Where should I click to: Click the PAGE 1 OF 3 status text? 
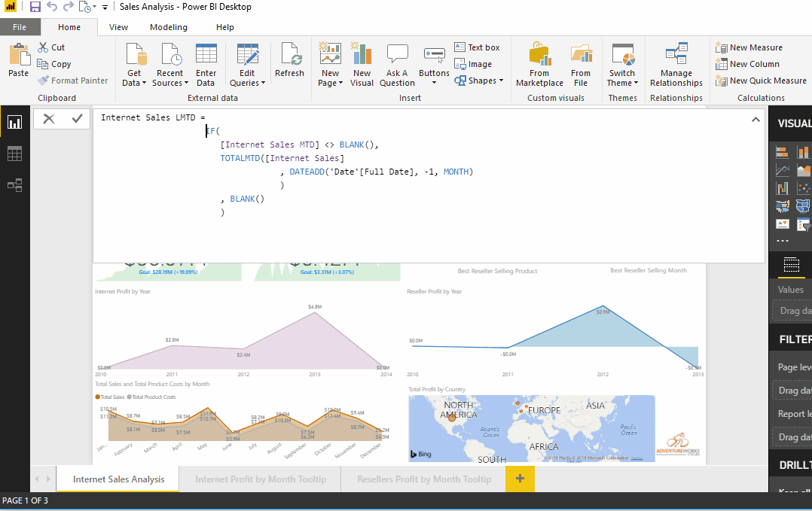tap(25, 500)
